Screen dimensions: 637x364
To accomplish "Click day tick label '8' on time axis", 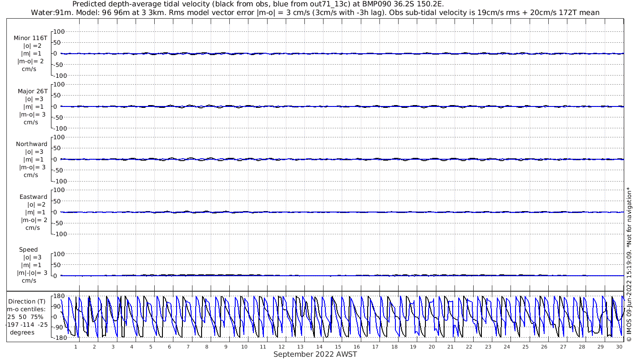I will click(x=207, y=347).
